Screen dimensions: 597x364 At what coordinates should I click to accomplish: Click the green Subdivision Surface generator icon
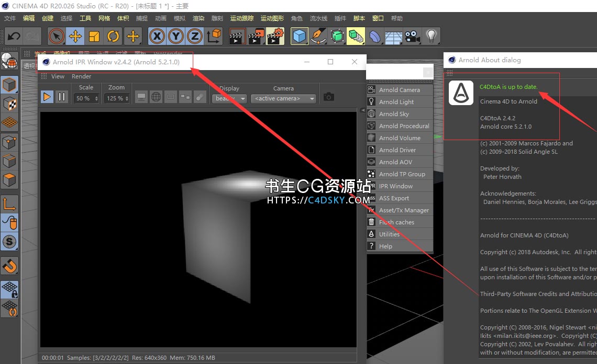(x=337, y=36)
